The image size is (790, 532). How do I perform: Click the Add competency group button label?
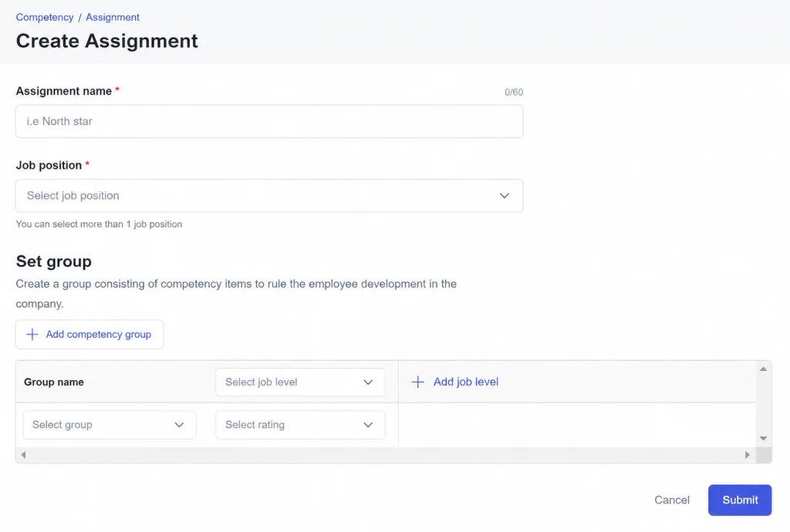98,334
